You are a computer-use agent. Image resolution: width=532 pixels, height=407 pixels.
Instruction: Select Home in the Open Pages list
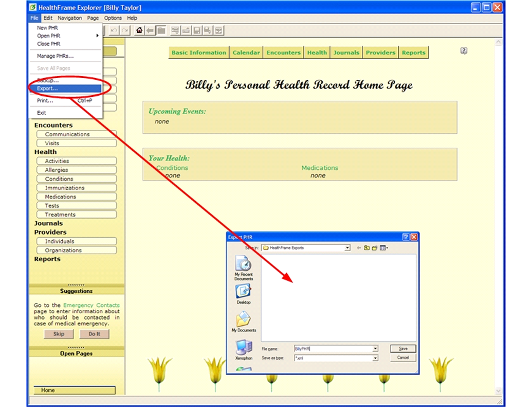[75, 391]
